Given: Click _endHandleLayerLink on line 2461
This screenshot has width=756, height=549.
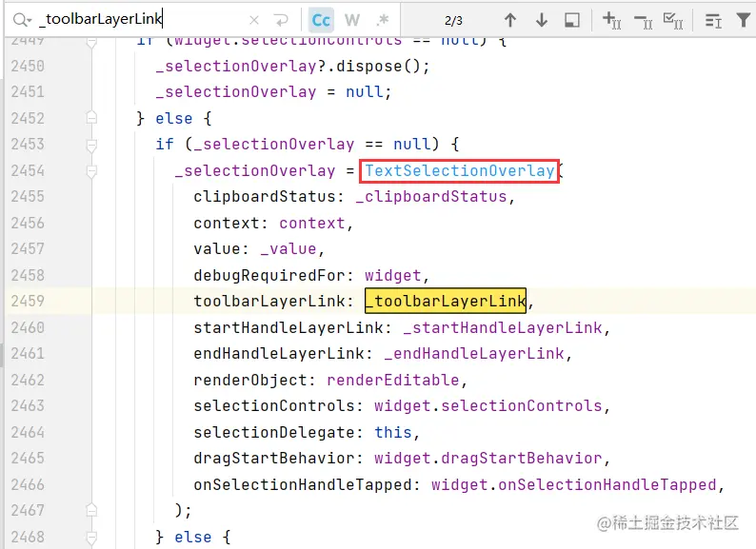Looking at the screenshot, I should (x=474, y=354).
